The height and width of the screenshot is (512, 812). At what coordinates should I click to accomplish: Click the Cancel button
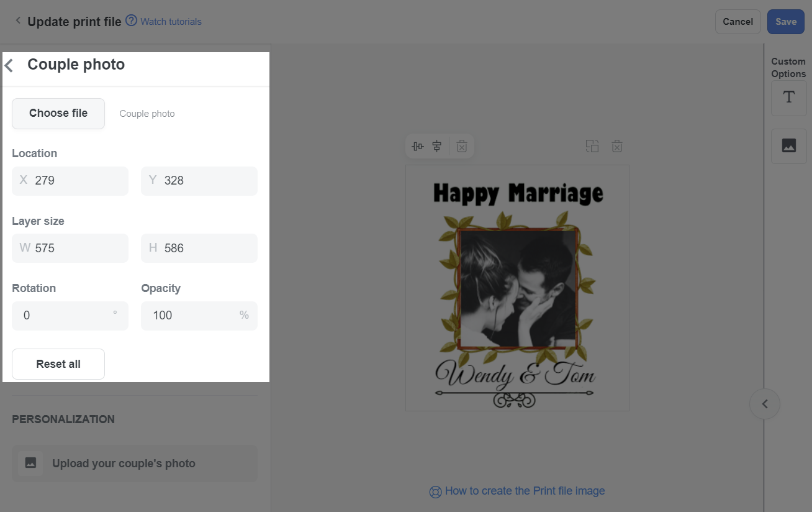click(x=738, y=22)
